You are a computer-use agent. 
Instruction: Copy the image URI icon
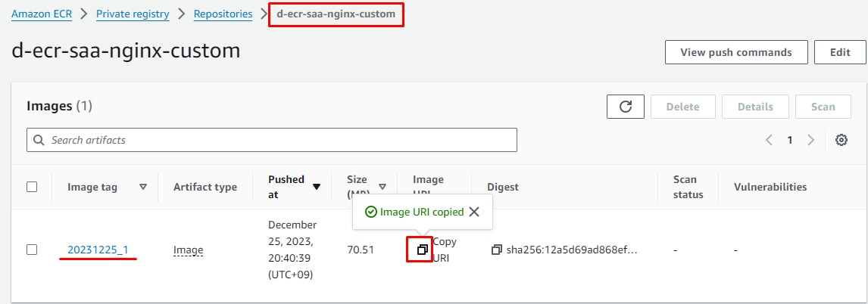tap(422, 249)
